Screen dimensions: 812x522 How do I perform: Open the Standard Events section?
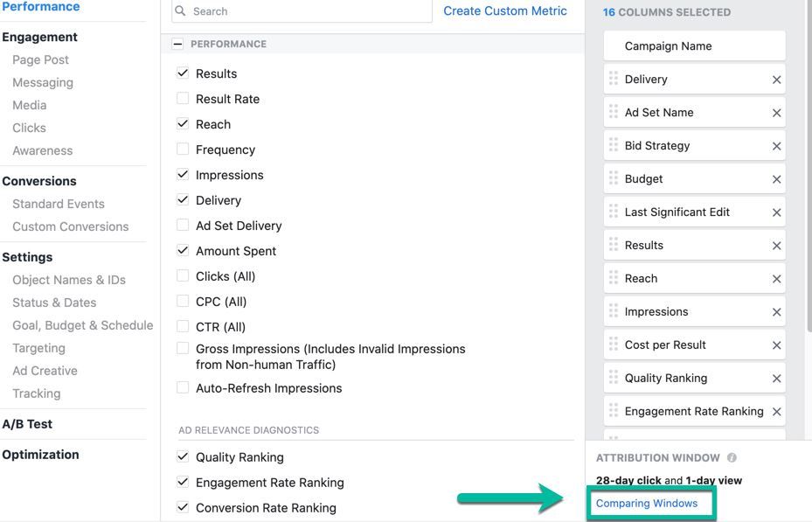[58, 203]
